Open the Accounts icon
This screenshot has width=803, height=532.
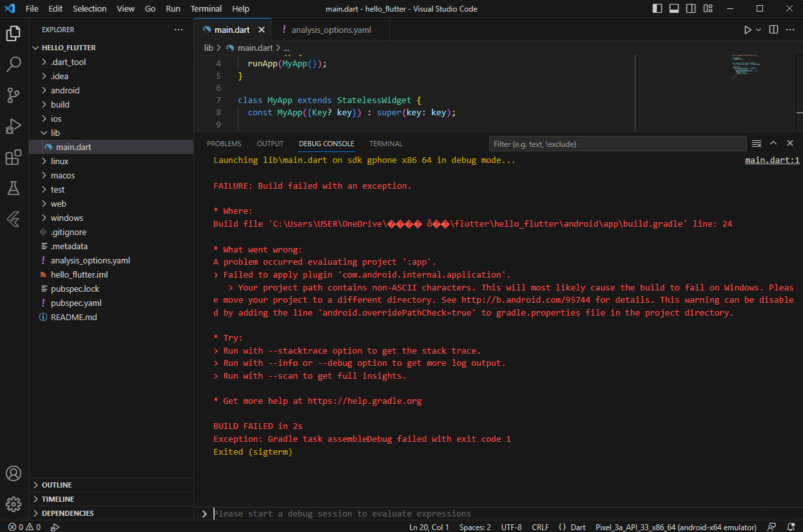point(14,473)
